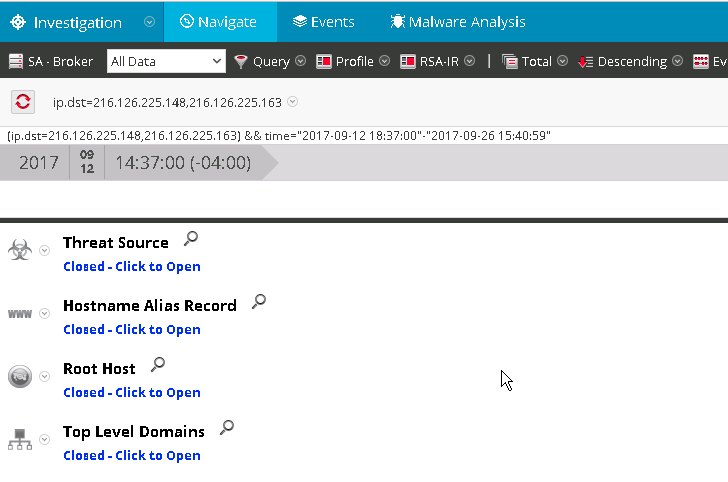Click the Events layers icon
This screenshot has width=728, height=482.
coord(300,21)
